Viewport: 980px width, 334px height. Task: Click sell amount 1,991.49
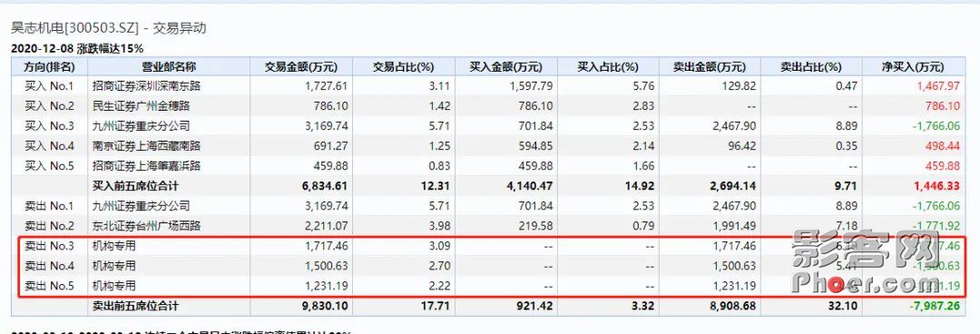(x=734, y=226)
